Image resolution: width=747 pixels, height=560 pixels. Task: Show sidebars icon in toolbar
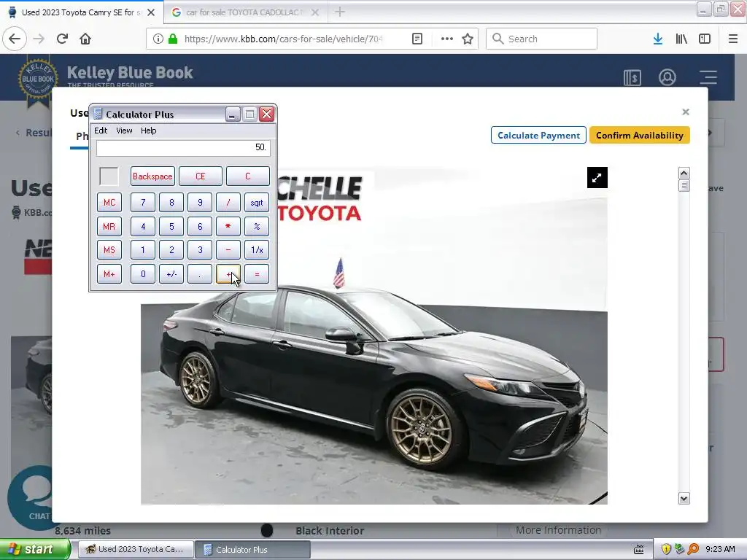[x=705, y=39]
